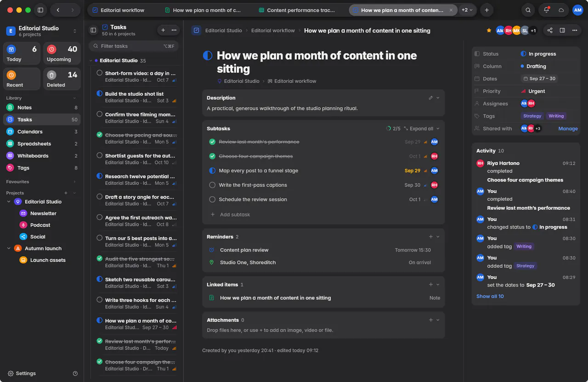The width and height of the screenshot is (588, 382).
Task: Collapse the Autumn launch project tree
Action: [9, 248]
